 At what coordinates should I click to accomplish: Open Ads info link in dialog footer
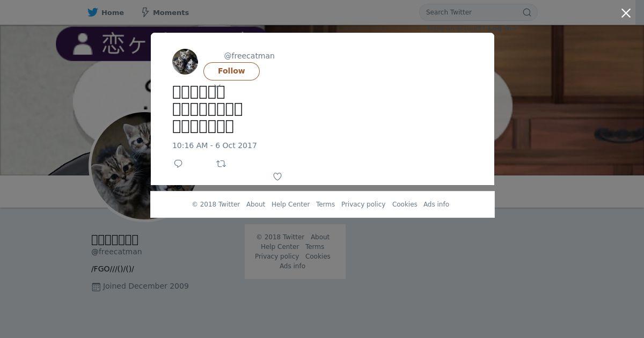pos(436,204)
